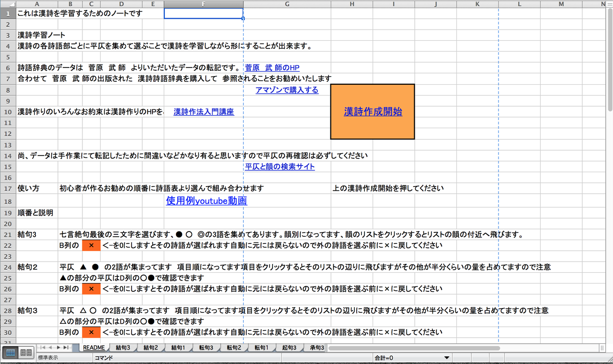Click the 漢詩学習ノート cell
The height and width of the screenshot is (364, 613).
[41, 35]
